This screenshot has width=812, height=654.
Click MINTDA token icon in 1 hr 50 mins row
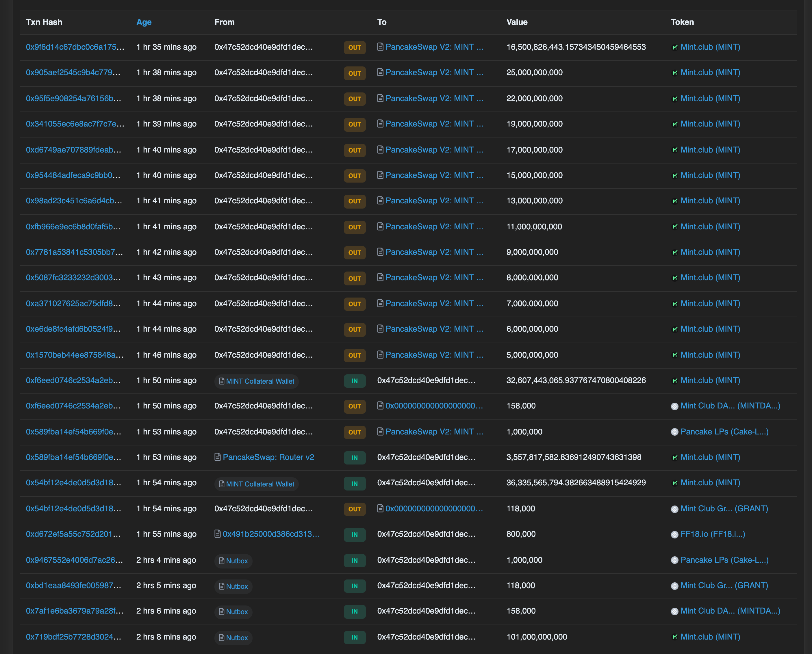(x=674, y=406)
